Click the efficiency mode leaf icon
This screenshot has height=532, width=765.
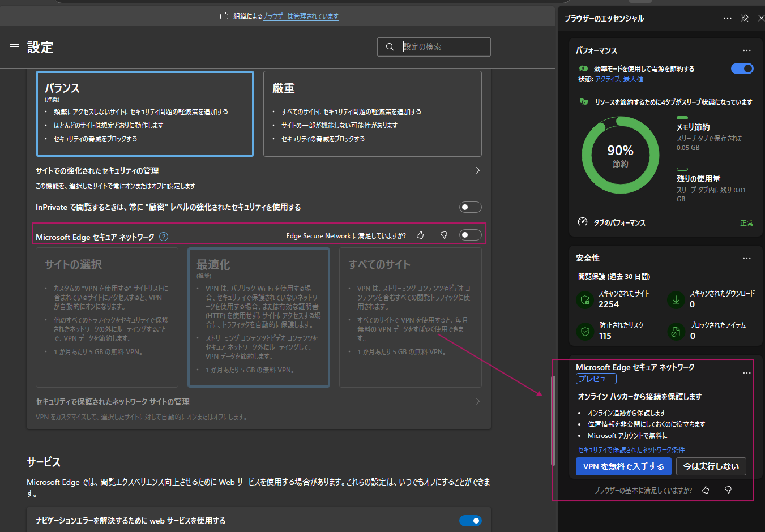coord(583,68)
